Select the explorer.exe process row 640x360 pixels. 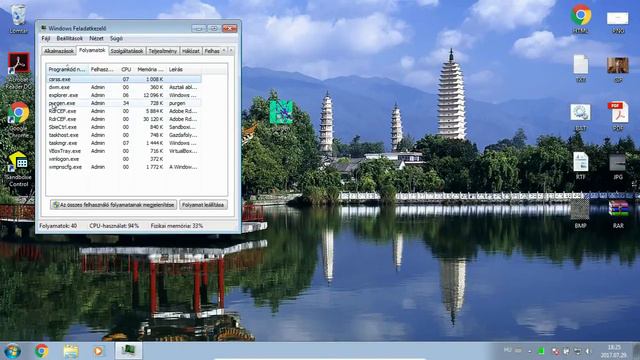pyautogui.click(x=124, y=95)
